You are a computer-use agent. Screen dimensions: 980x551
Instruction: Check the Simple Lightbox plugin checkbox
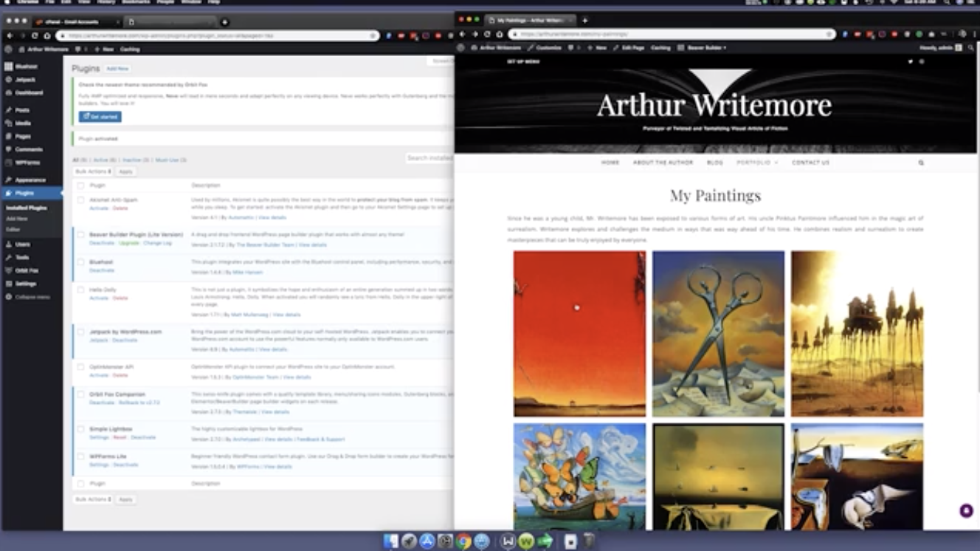pos(81,429)
